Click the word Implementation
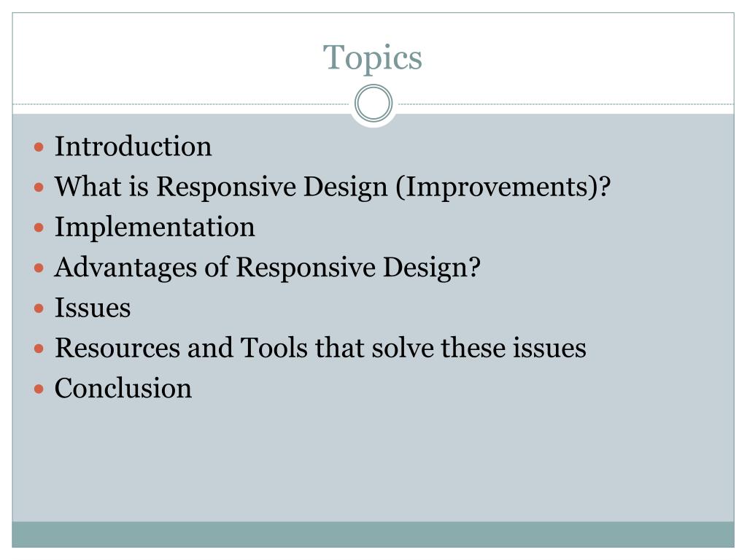Screen dimensions: 747x560 tap(155, 227)
